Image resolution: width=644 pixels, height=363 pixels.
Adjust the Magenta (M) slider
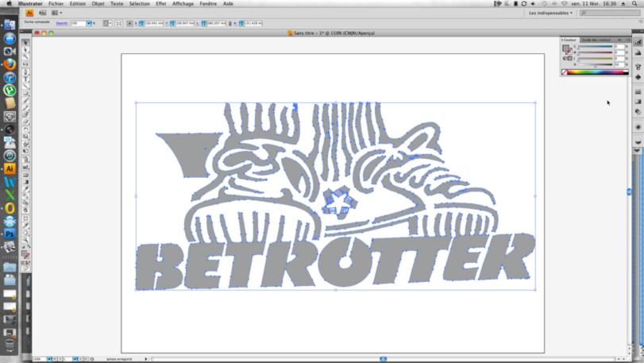coord(595,52)
